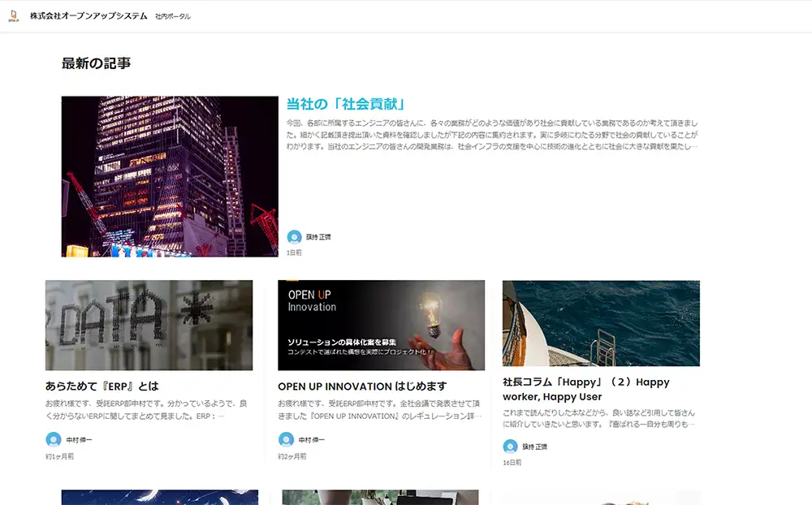Click the author name under the 社会貢献 article
Screen dimensions: 812x505
click(318, 237)
